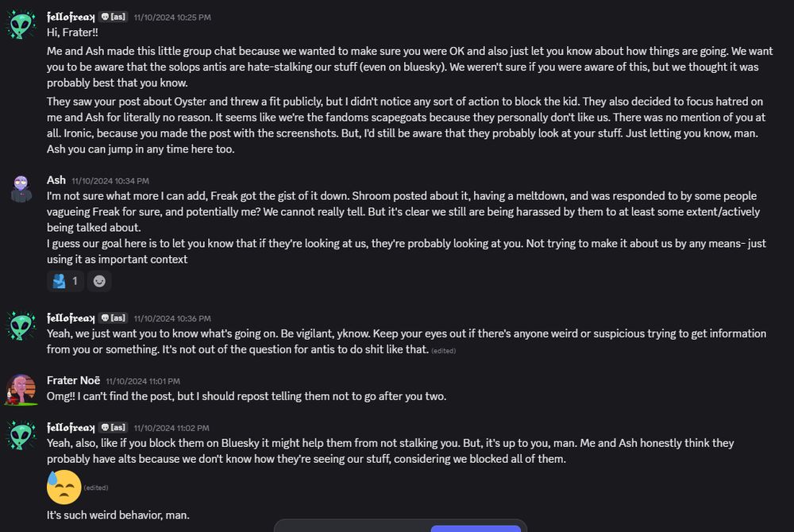794x532 pixels.
Task: Click the 'Hi, Frater!!' message text
Action: coord(72,33)
